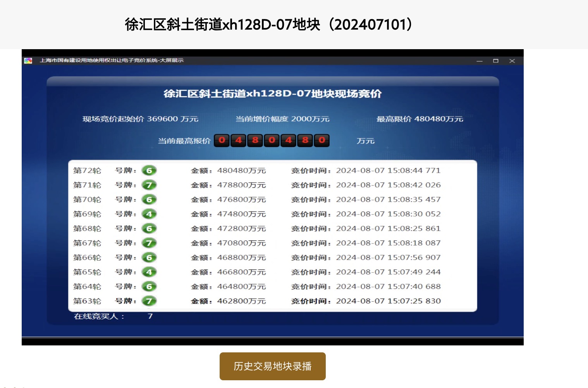The width and height of the screenshot is (588, 388).
Task: Click paddle badge 6 in round 70 row
Action: click(x=149, y=200)
